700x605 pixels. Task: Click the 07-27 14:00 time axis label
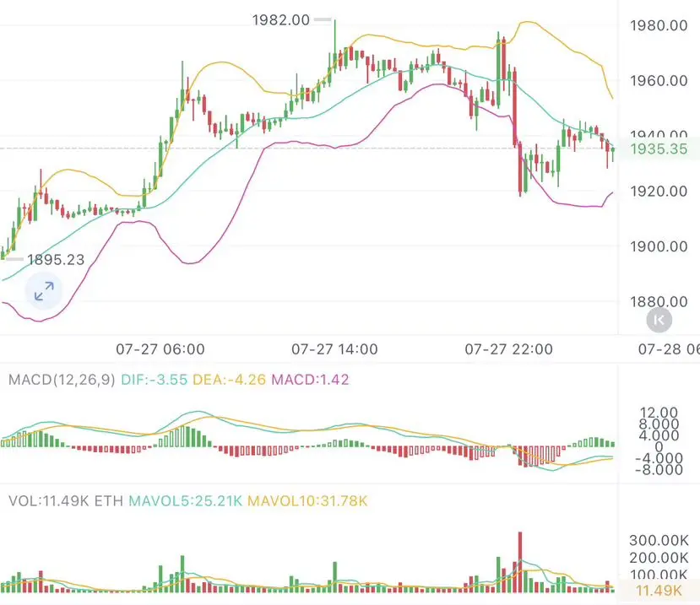click(x=334, y=348)
